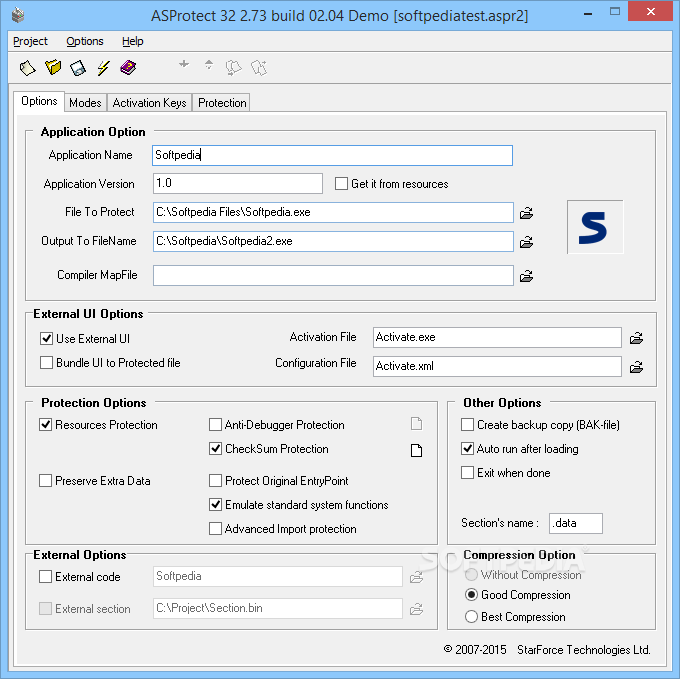Click the Section's name .data field
The height and width of the screenshot is (679, 680).
[x=575, y=523]
